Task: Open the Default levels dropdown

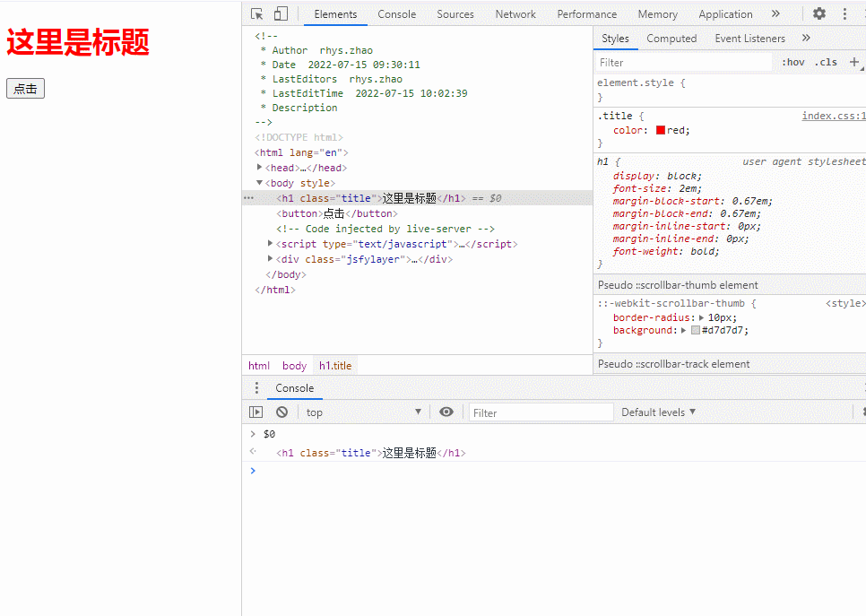Action: pos(658,412)
